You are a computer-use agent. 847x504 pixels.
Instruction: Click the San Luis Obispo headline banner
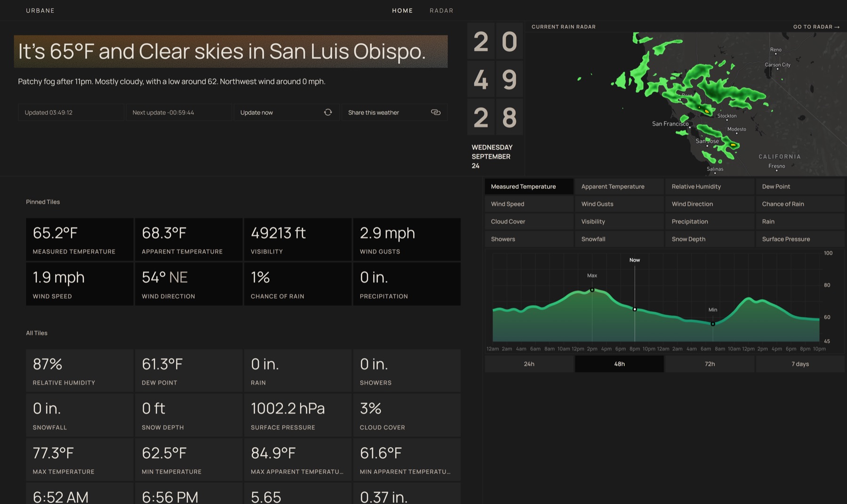(231, 51)
